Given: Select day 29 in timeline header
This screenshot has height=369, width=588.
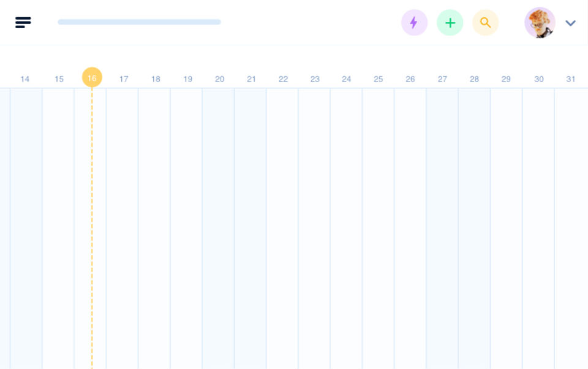Looking at the screenshot, I should coord(506,79).
